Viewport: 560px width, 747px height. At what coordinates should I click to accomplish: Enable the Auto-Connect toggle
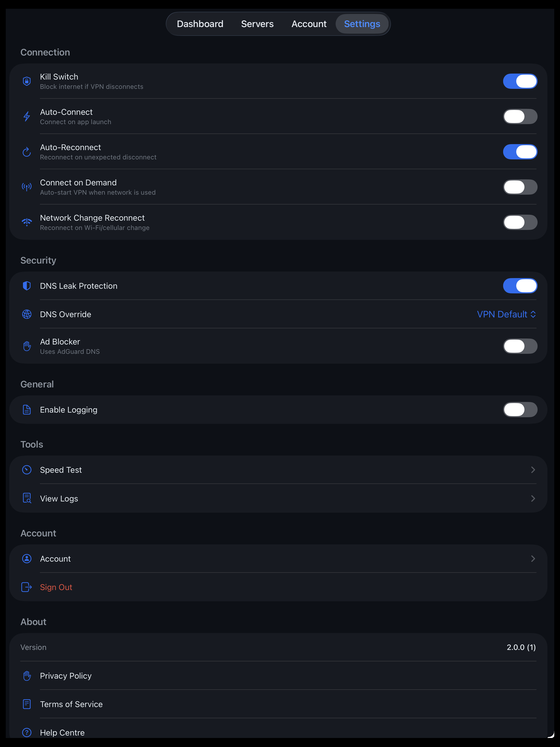520,116
